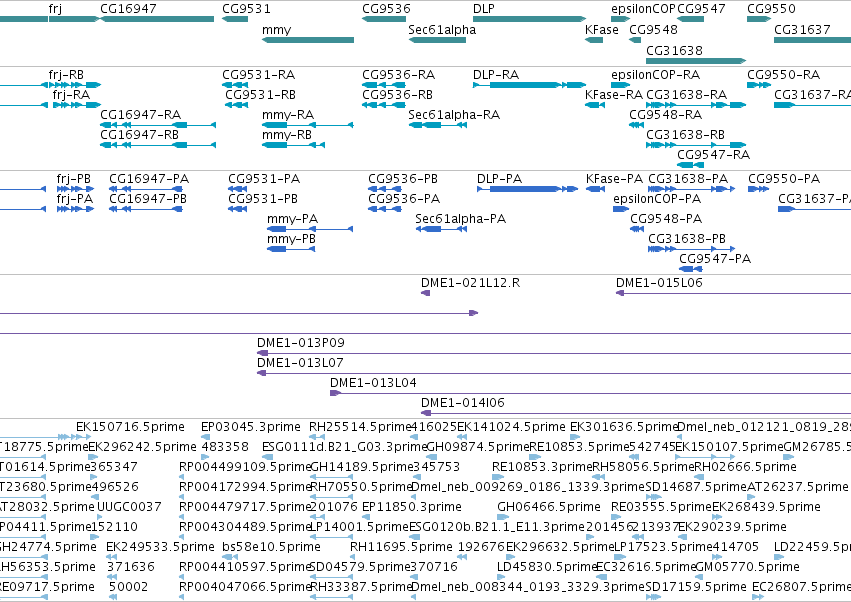Select the CG16947 gene label
Viewport: 851px width, 602px height.
(x=128, y=9)
